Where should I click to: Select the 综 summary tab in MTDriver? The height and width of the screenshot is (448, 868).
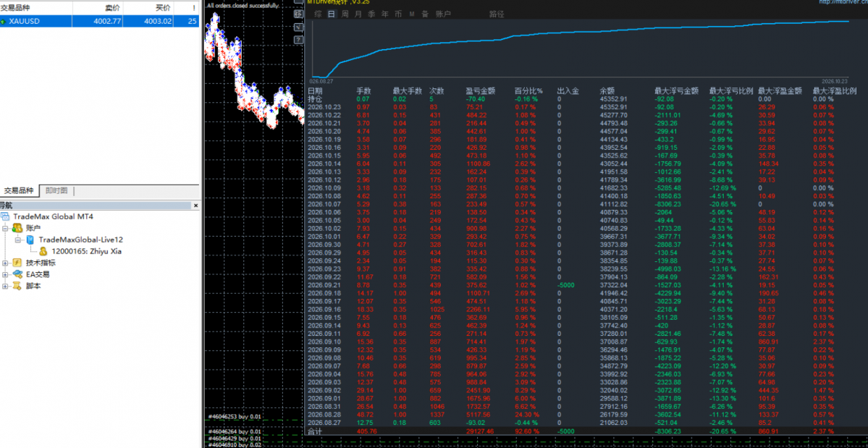pyautogui.click(x=319, y=14)
